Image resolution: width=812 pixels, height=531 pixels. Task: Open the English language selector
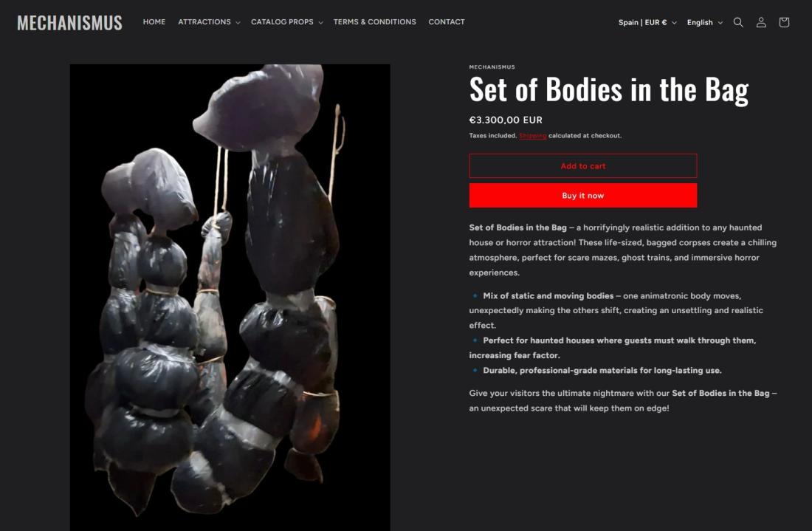704,22
